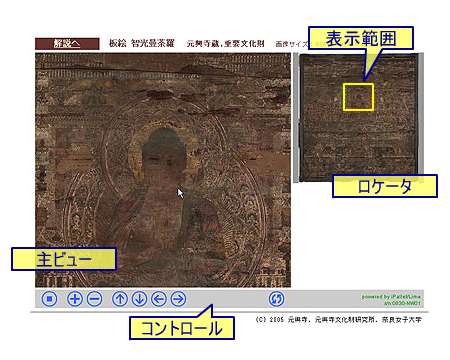Viewport: 450px width, 360px height.
Task: Click the square reset button in controls
Action: pos(50,299)
